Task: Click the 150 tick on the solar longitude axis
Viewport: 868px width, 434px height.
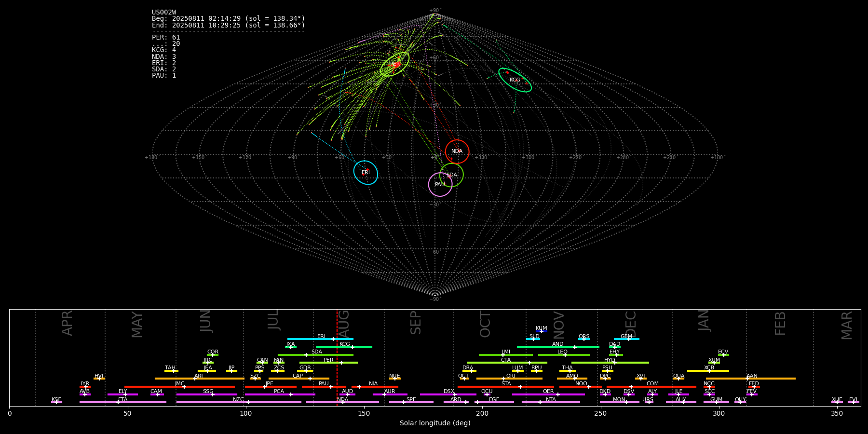Action: [x=364, y=413]
